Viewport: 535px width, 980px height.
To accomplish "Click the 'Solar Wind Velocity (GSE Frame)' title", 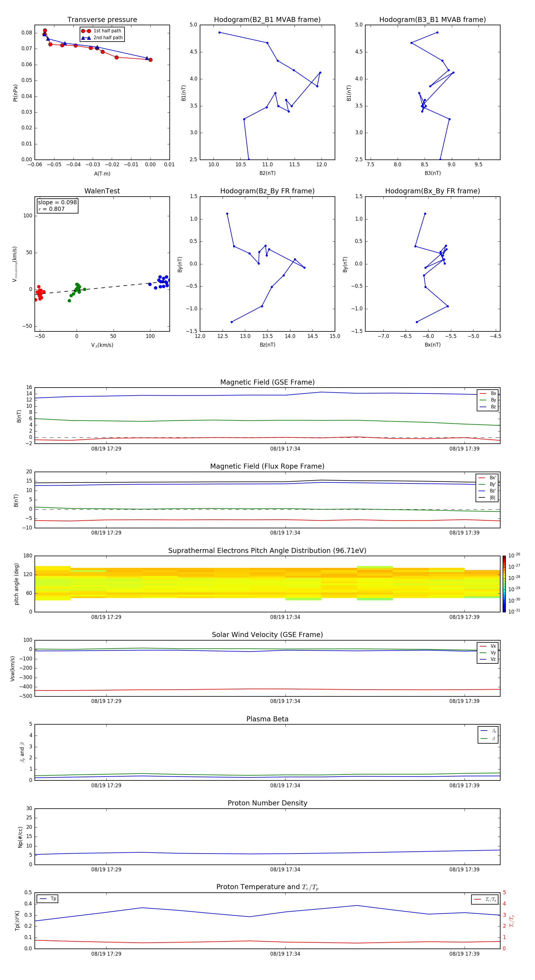I will (x=267, y=635).
